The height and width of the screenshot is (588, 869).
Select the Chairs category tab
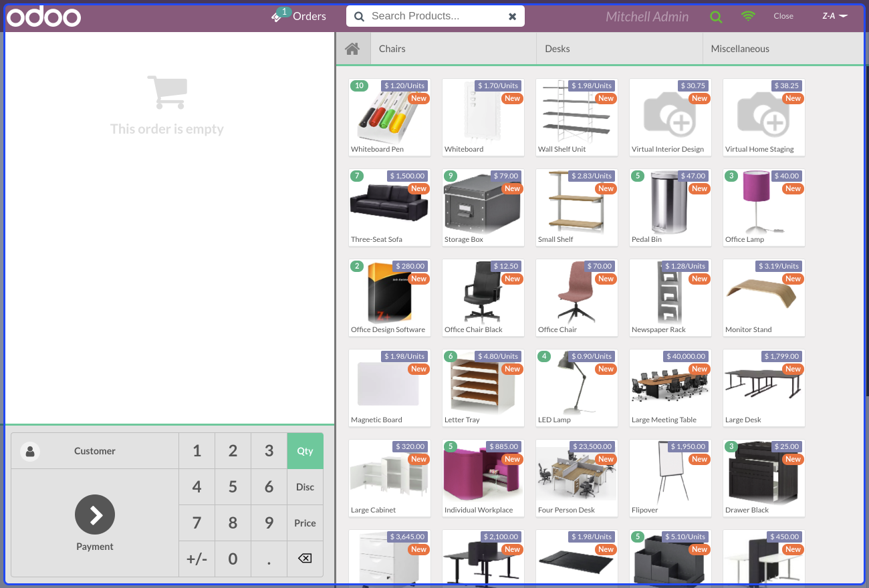tap(453, 49)
